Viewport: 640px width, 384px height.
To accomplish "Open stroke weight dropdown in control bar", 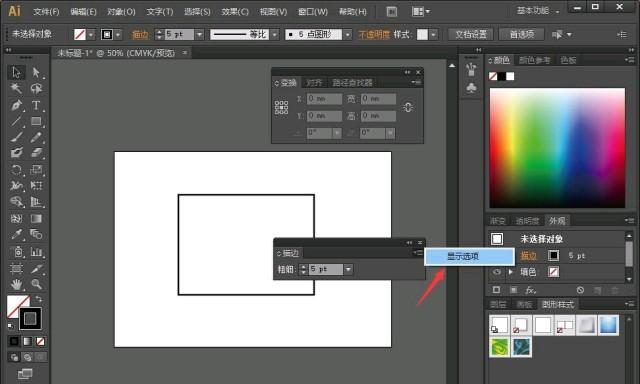I will [x=199, y=35].
